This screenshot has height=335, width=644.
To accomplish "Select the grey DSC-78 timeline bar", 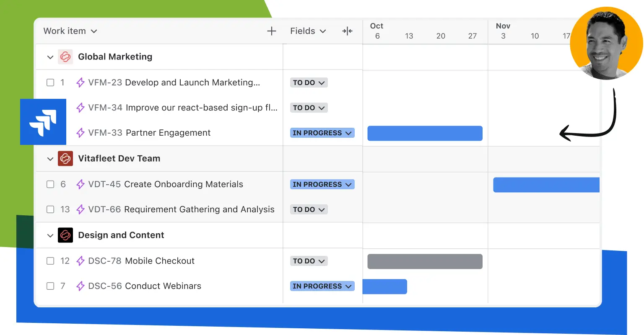I will point(425,261).
